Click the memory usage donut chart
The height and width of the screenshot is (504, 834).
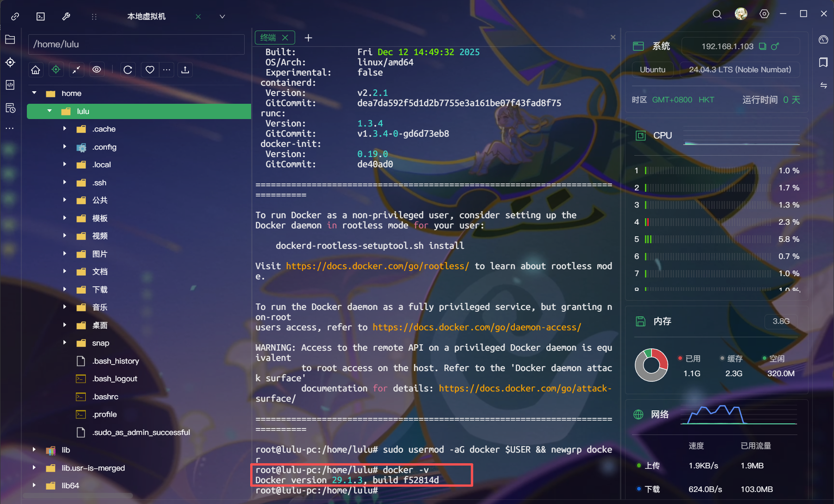tap(651, 365)
